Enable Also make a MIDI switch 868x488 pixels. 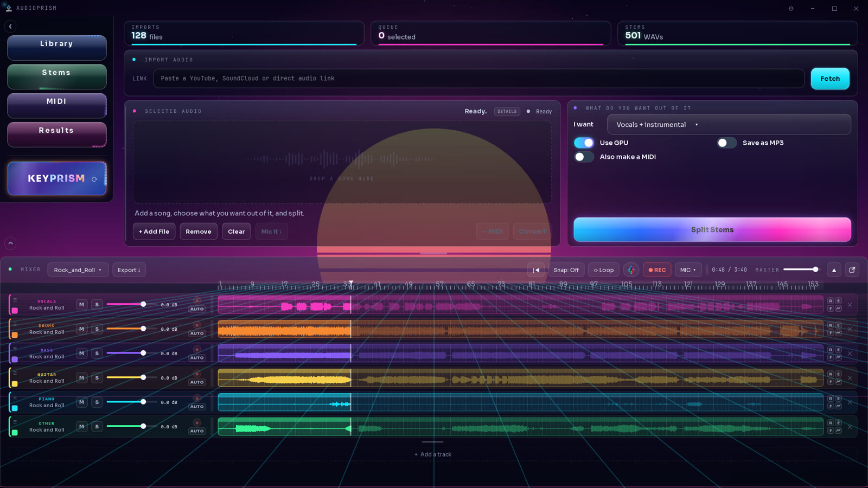[584, 157]
